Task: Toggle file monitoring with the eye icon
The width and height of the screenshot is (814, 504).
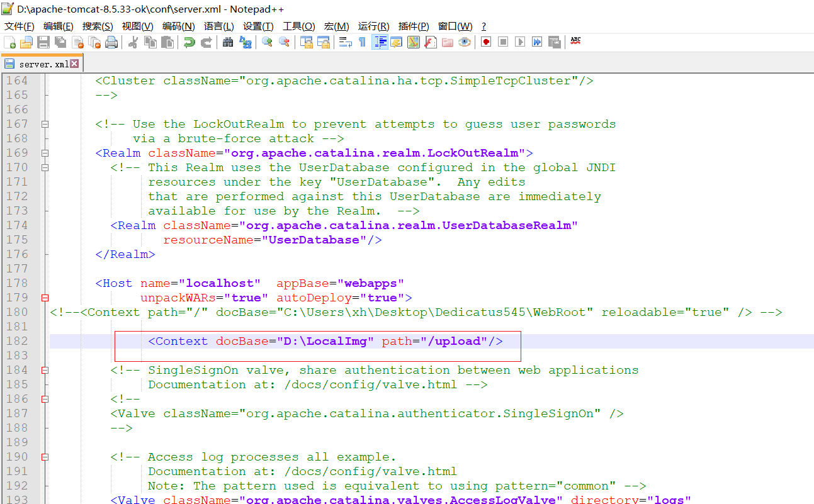Action: 465,42
